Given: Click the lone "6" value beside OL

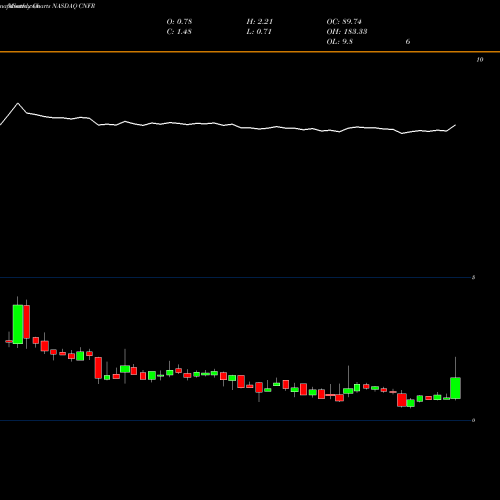Looking at the screenshot, I should click(x=408, y=42).
